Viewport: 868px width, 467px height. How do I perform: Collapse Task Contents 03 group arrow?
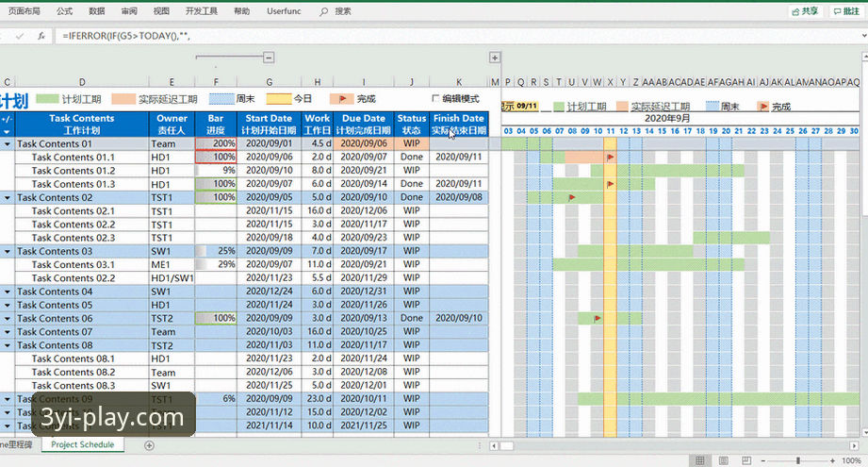tap(8, 252)
